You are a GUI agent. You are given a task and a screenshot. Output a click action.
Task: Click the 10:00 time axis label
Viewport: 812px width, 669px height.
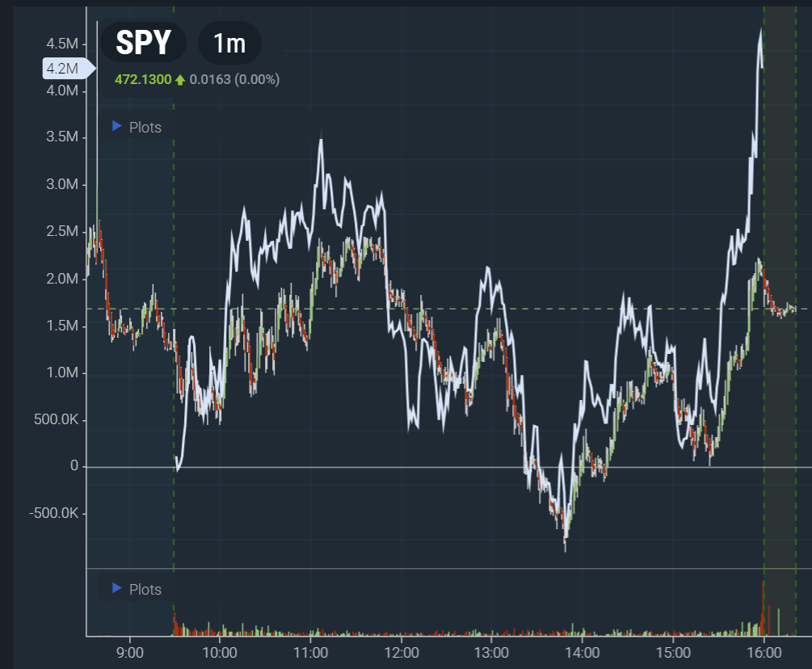pyautogui.click(x=220, y=652)
